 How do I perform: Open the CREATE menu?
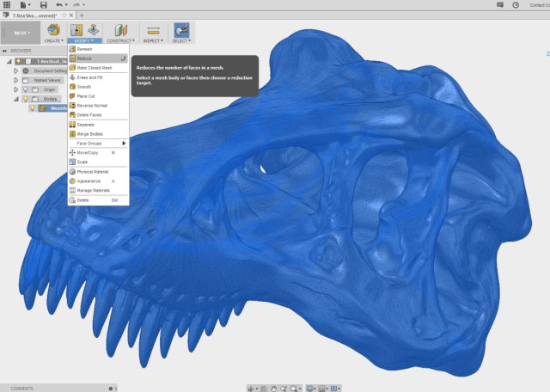[53, 41]
